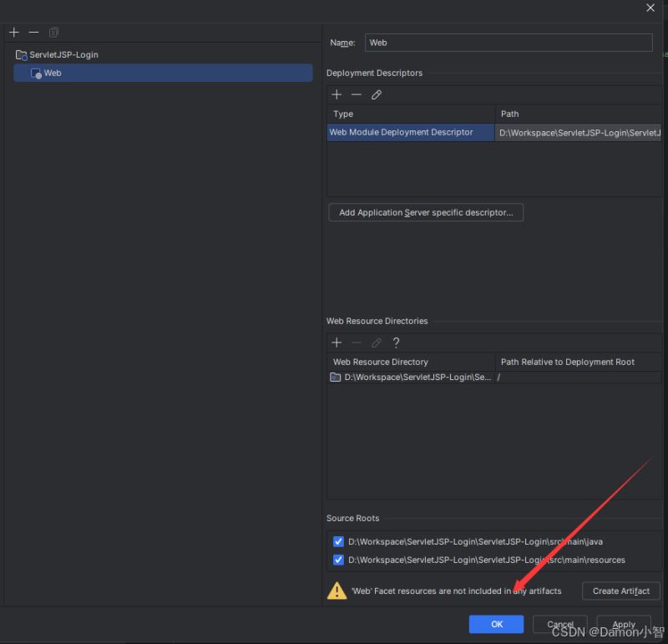Click the Type column header

(411, 114)
